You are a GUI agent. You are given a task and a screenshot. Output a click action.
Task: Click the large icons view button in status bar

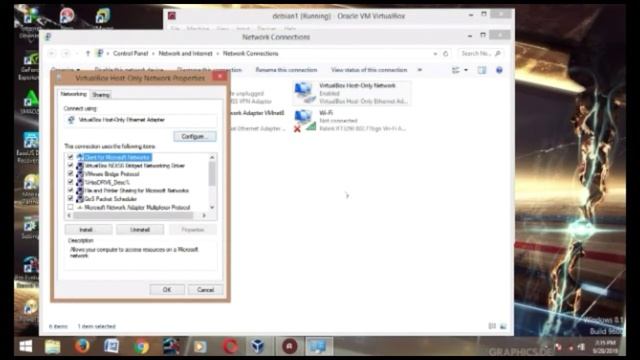point(503,326)
